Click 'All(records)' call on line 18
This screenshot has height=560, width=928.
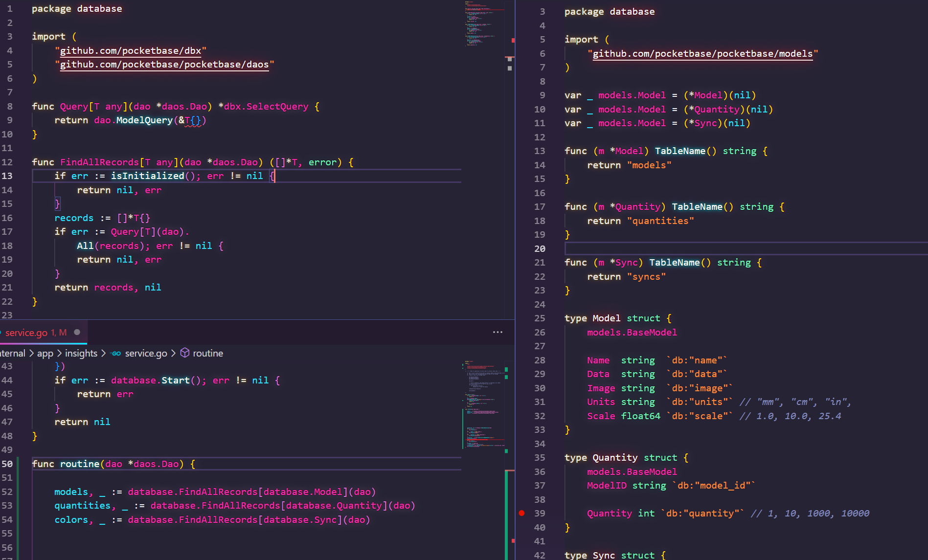pyautogui.click(x=111, y=246)
